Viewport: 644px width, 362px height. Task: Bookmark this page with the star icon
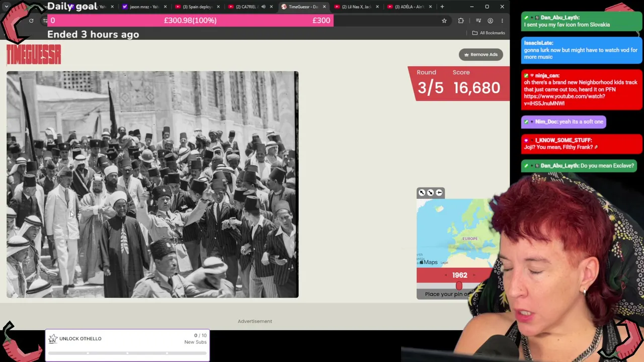point(444,21)
